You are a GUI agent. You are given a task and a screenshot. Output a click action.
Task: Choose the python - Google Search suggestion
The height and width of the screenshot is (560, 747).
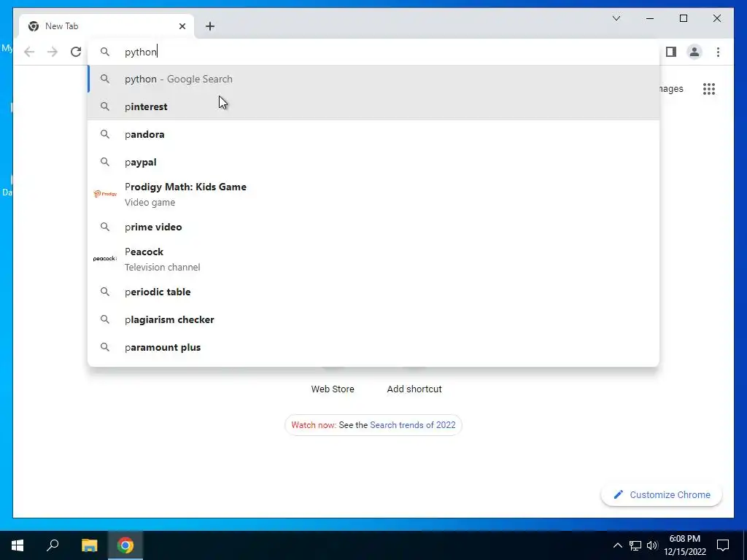pyautogui.click(x=373, y=79)
